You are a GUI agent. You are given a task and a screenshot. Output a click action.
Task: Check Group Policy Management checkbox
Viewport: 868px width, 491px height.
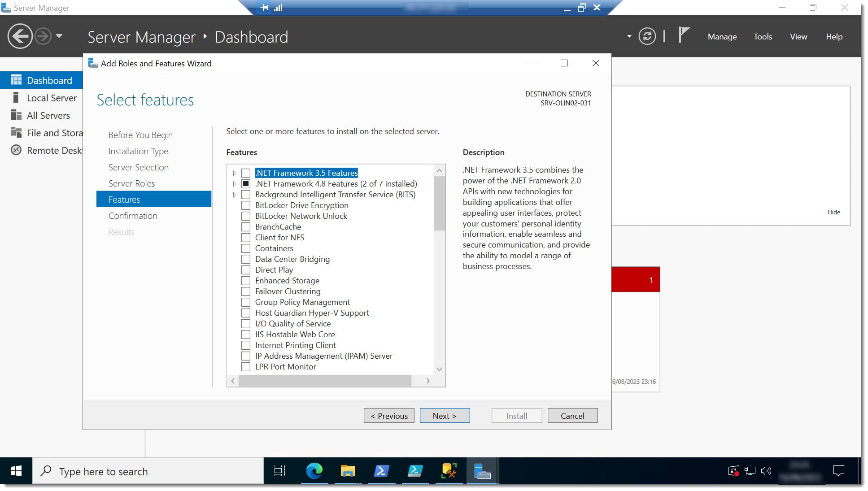[246, 302]
